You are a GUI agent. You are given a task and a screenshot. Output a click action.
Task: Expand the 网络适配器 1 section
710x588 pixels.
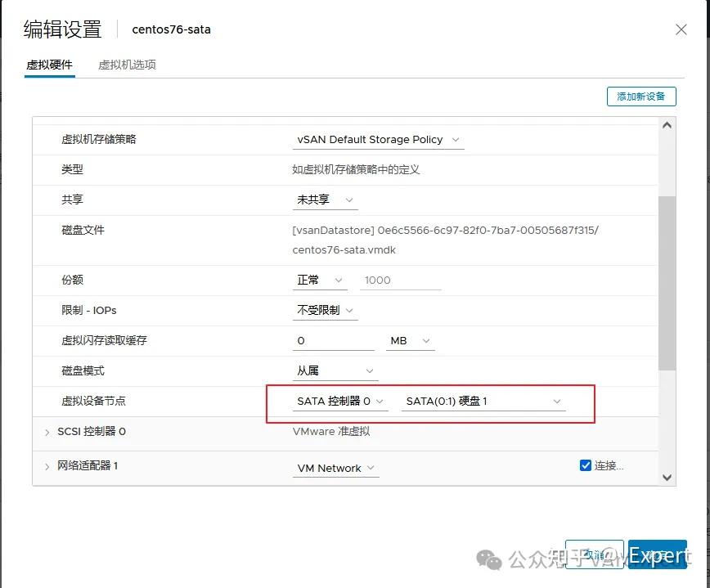47,469
